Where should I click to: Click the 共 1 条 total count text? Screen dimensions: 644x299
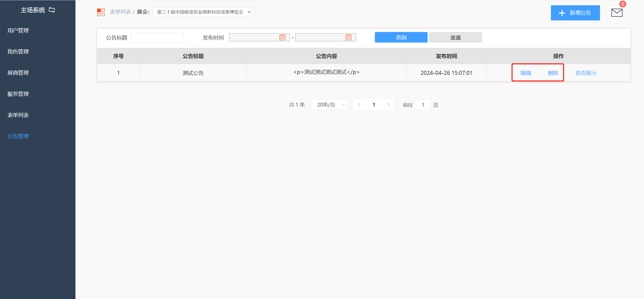pyautogui.click(x=297, y=105)
